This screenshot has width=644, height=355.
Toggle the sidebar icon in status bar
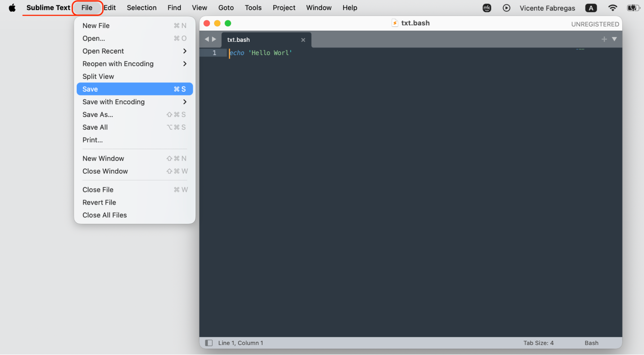(209, 343)
